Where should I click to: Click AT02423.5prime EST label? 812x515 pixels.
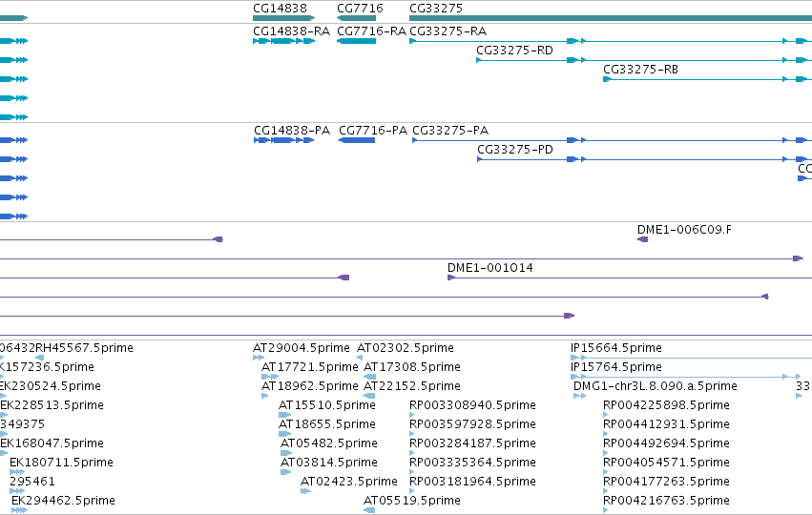point(349,482)
